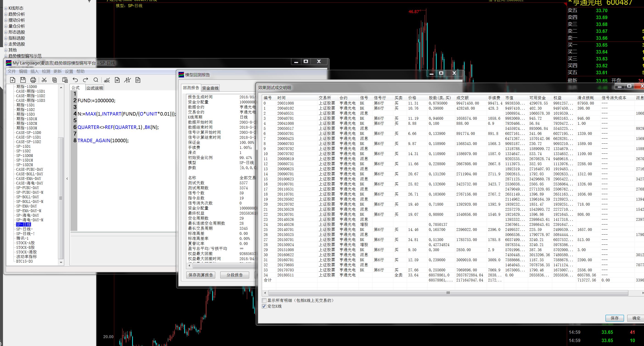644x346 pixels.
Task: Select SP-海龟-DAY in model list
Action: tap(28, 215)
